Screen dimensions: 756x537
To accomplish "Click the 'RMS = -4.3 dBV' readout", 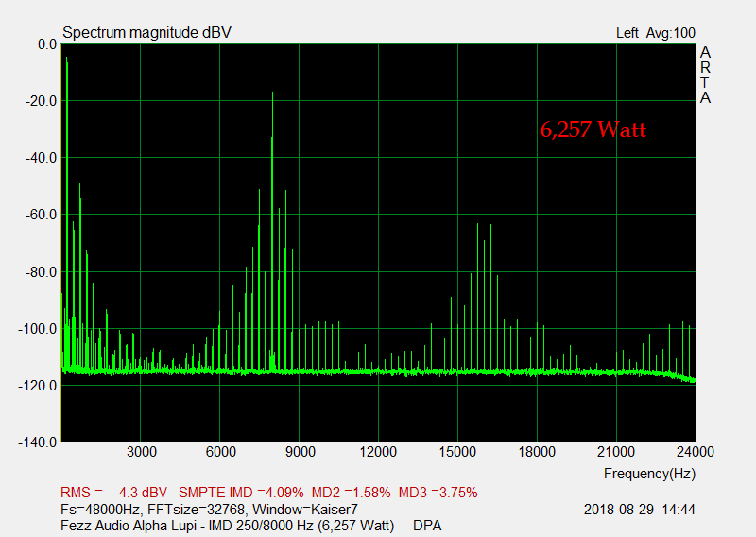I will (x=113, y=493).
